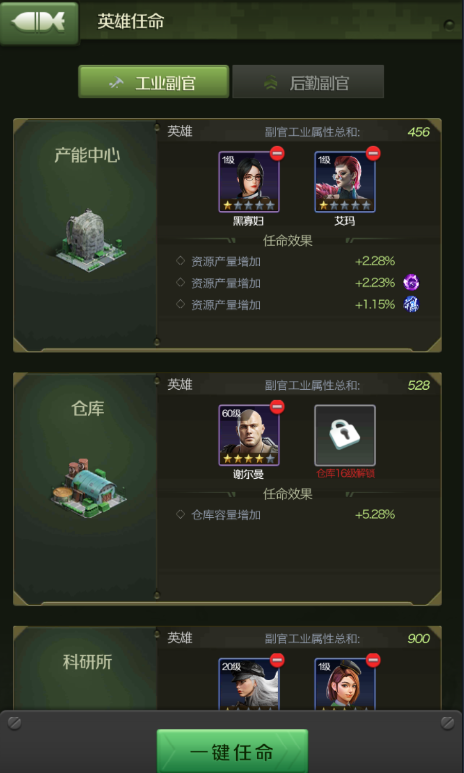Click the 一键任命 button
Screen dimensions: 464x773
click(x=232, y=751)
